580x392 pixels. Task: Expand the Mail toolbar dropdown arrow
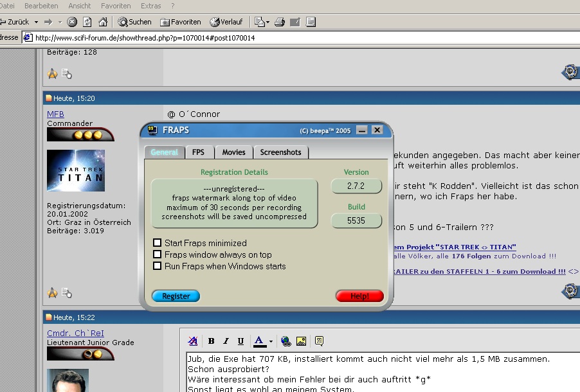(x=267, y=22)
